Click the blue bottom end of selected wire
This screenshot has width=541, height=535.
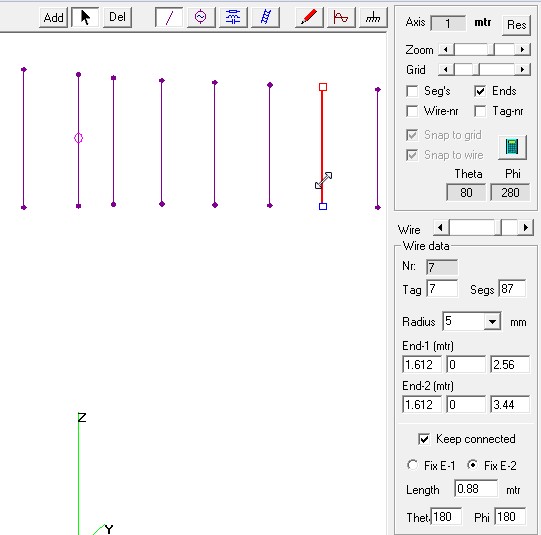coord(323,206)
